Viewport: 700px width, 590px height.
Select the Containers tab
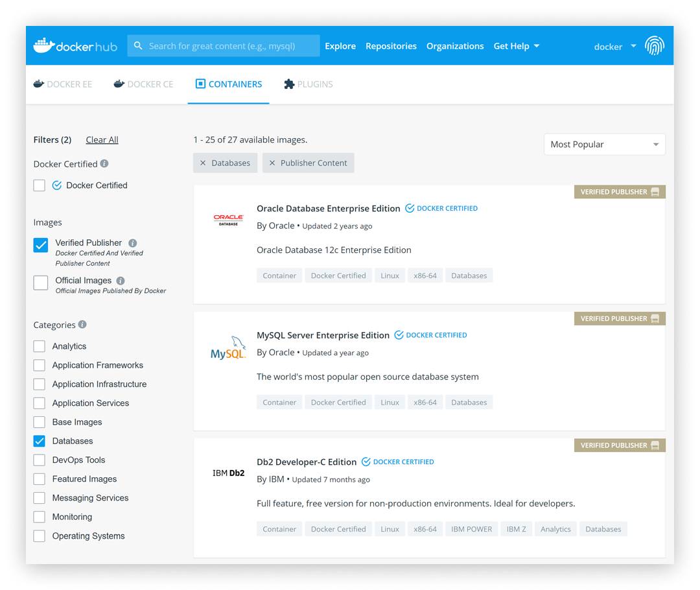[229, 84]
